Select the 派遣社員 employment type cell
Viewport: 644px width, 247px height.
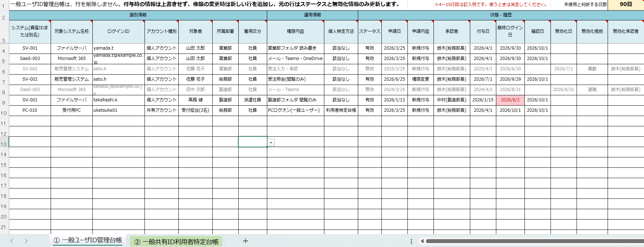tap(253, 100)
